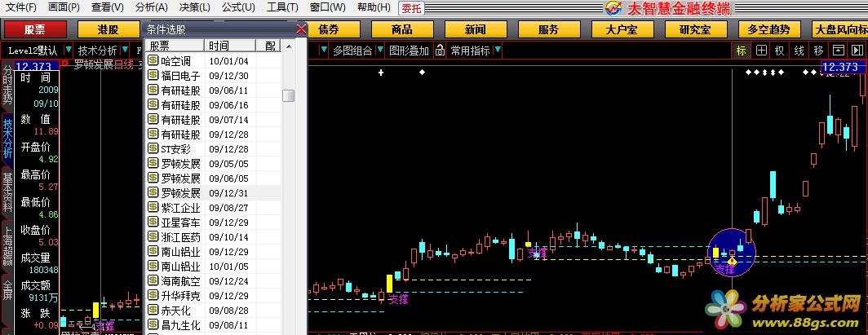Viewport: 868px width, 335px height.
Task: Toggle the 移 move chart button
Action: (x=818, y=51)
